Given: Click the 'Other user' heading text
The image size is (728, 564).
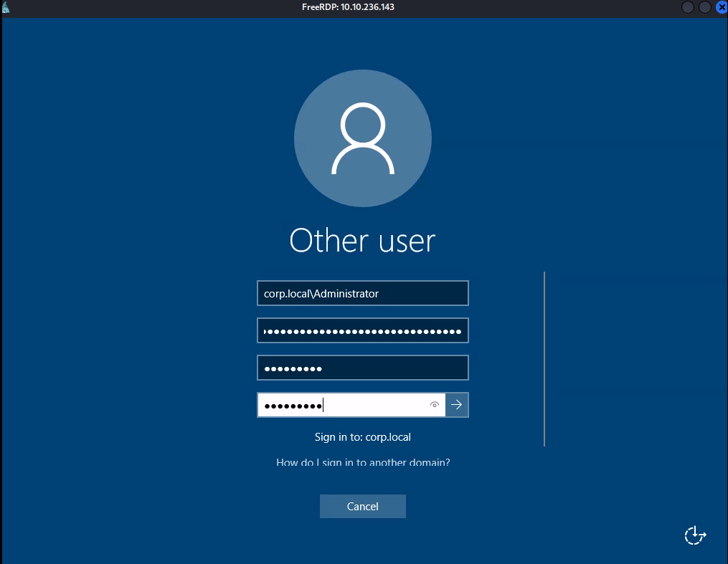Looking at the screenshot, I should click(x=362, y=241).
